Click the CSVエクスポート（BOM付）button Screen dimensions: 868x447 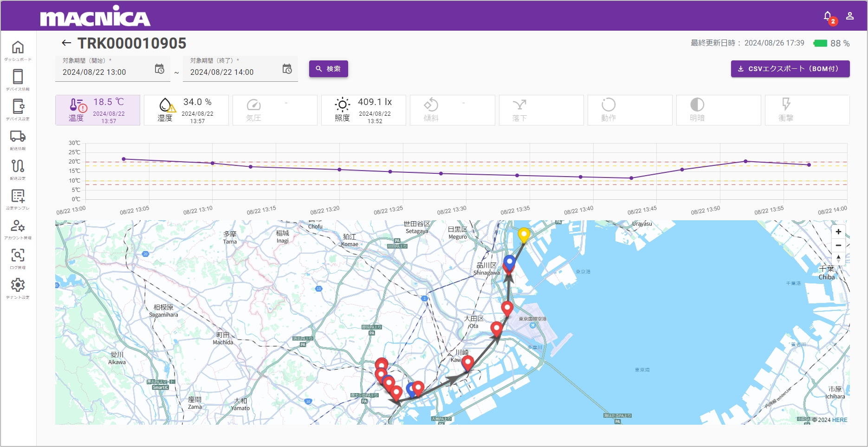pos(790,69)
